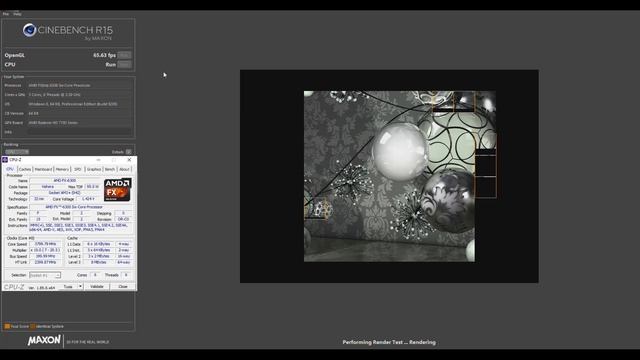Run the OpenGL benchmark test
This screenshot has width=640, height=360.
point(124,55)
